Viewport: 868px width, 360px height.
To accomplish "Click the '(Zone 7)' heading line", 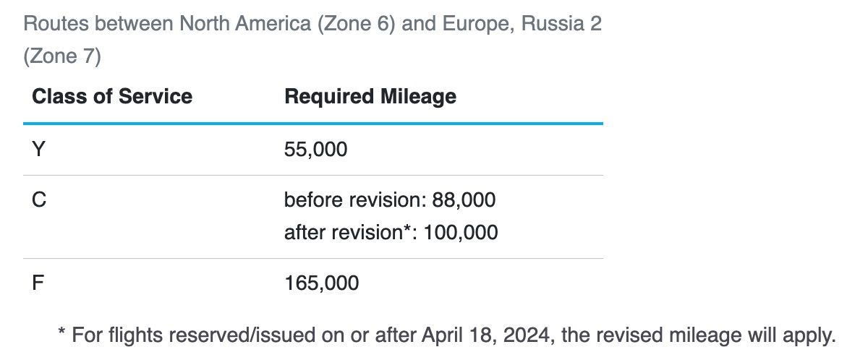I will [x=61, y=56].
